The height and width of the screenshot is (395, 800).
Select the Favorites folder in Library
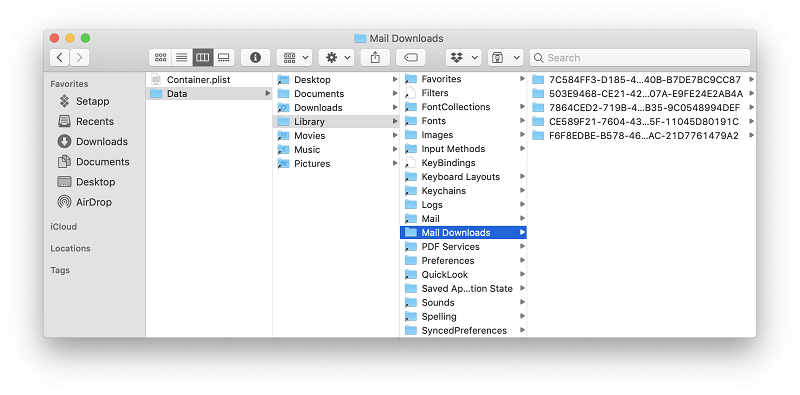[x=463, y=79]
